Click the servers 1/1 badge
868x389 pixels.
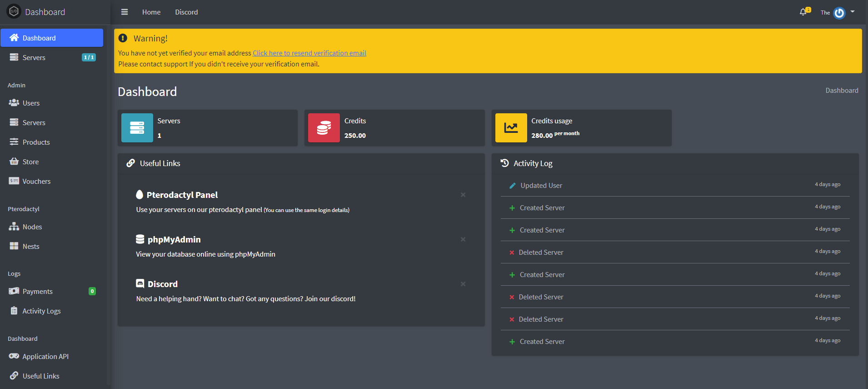[89, 57]
